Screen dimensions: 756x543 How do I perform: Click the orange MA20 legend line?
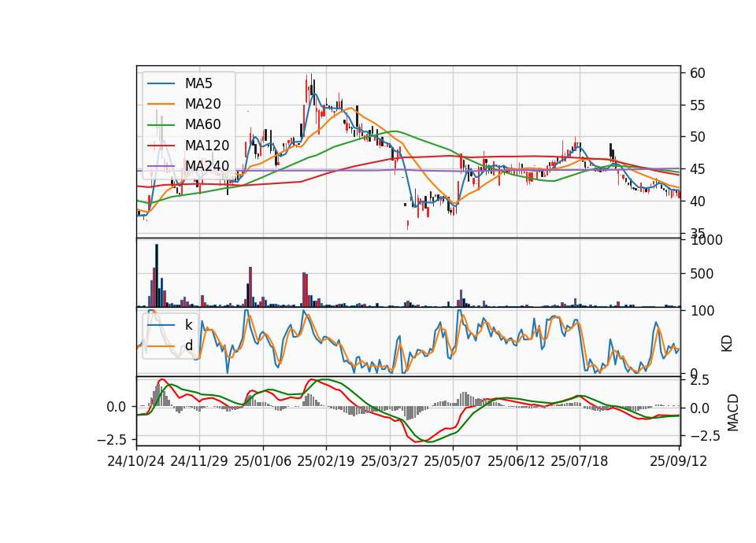161,104
